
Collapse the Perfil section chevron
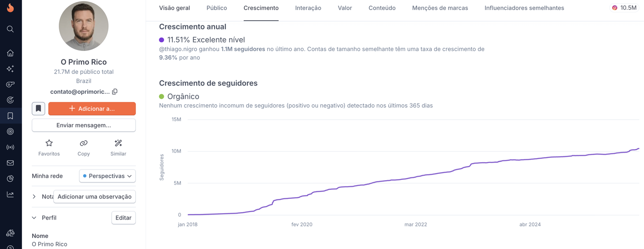click(x=34, y=218)
